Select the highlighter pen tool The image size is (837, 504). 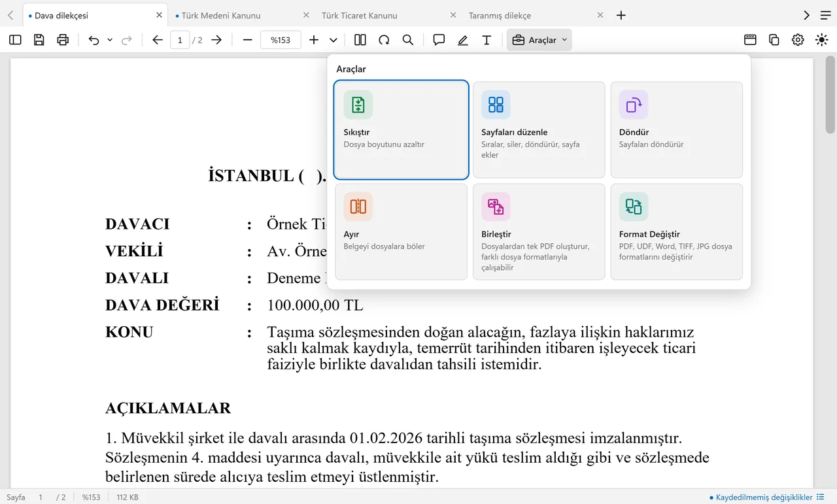tap(463, 40)
